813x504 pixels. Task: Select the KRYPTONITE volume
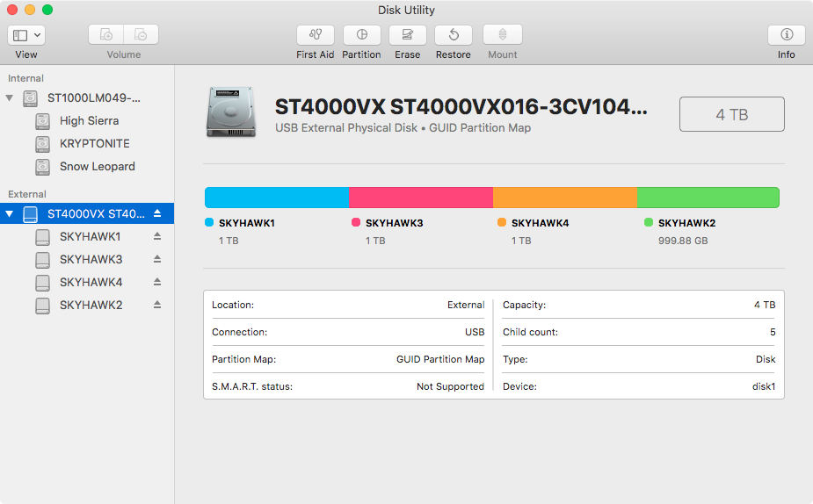click(x=87, y=143)
